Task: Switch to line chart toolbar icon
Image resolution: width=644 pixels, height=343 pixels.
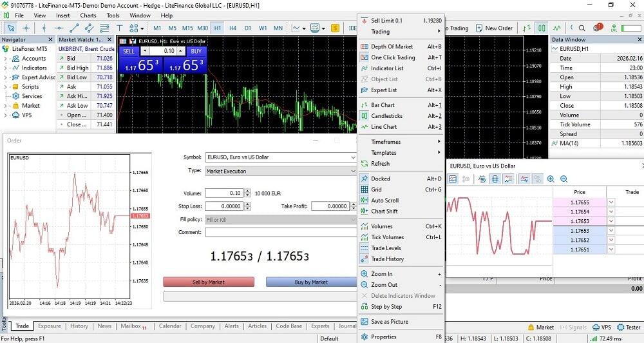Action: [x=556, y=28]
